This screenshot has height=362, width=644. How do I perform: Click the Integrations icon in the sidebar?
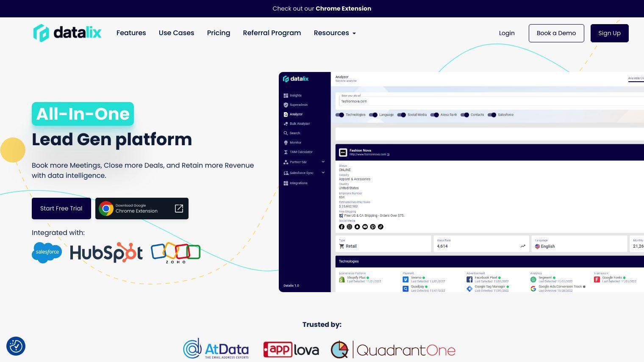coord(286,183)
